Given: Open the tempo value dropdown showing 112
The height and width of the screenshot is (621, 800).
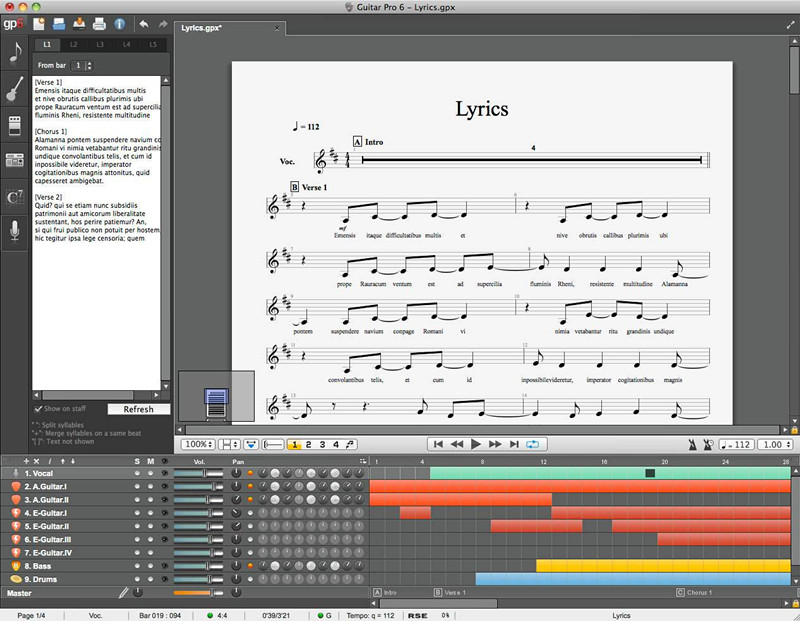Looking at the screenshot, I should 735,445.
